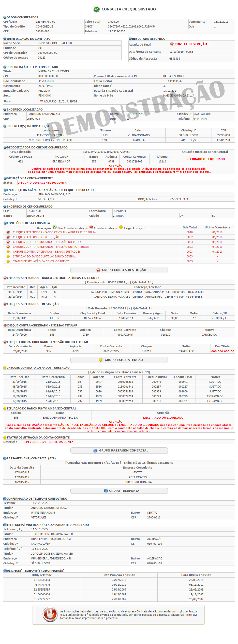Viewport: 238px width, 644px height.
Task: Click the icon next to IDENTIFICAÇÃO DO CONTRATO
Action: [x=5, y=39]
